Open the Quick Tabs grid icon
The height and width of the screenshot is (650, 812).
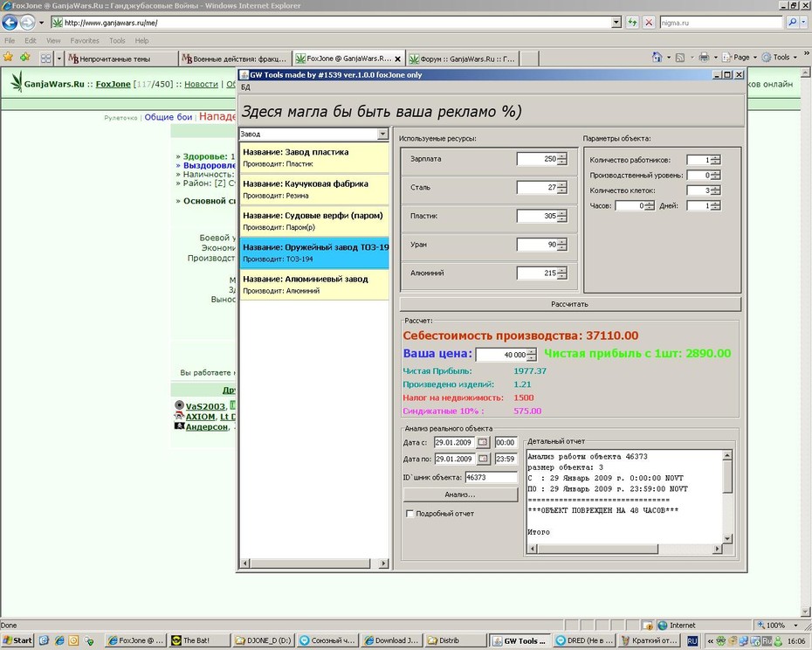45,59
